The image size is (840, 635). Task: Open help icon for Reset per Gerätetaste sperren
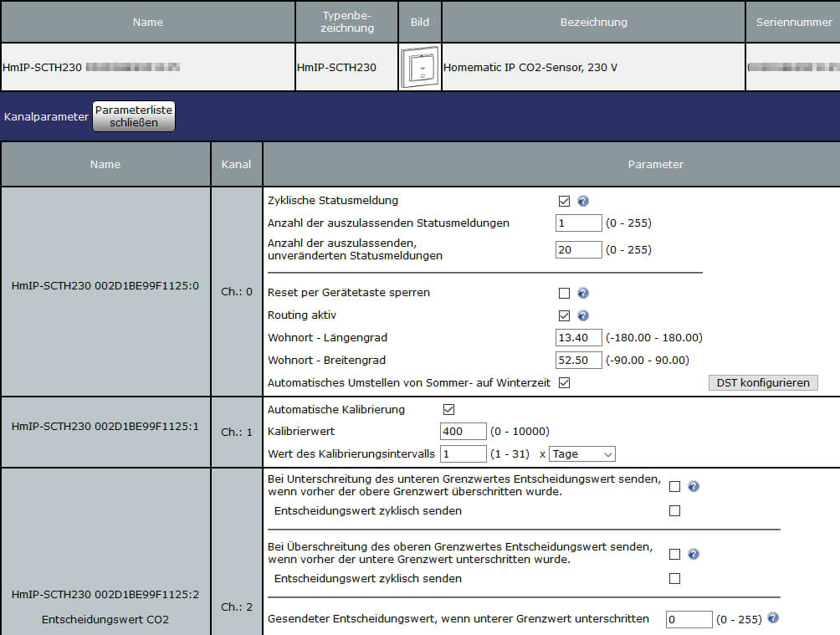pyautogui.click(x=583, y=293)
